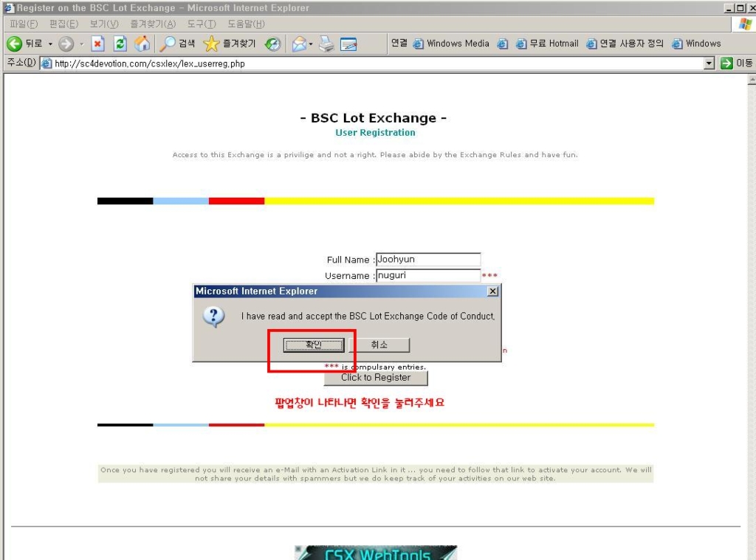Open the 편집(E) menu
756x560 pixels.
(x=63, y=24)
